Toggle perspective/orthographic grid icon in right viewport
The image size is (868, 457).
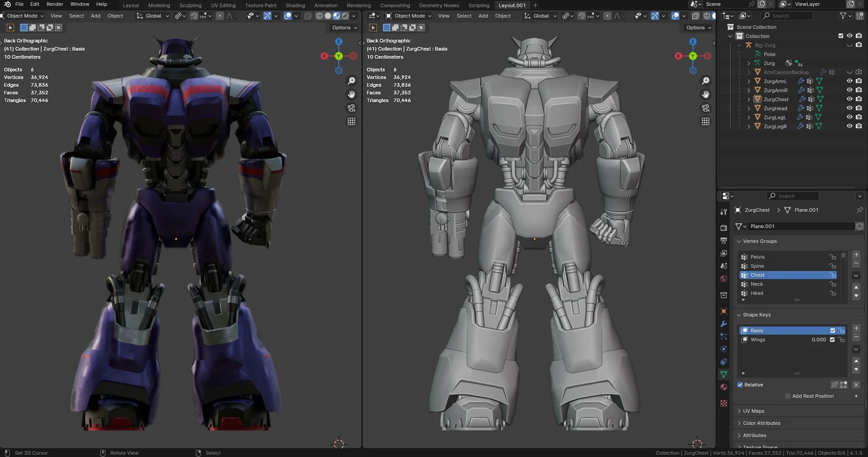(x=706, y=121)
